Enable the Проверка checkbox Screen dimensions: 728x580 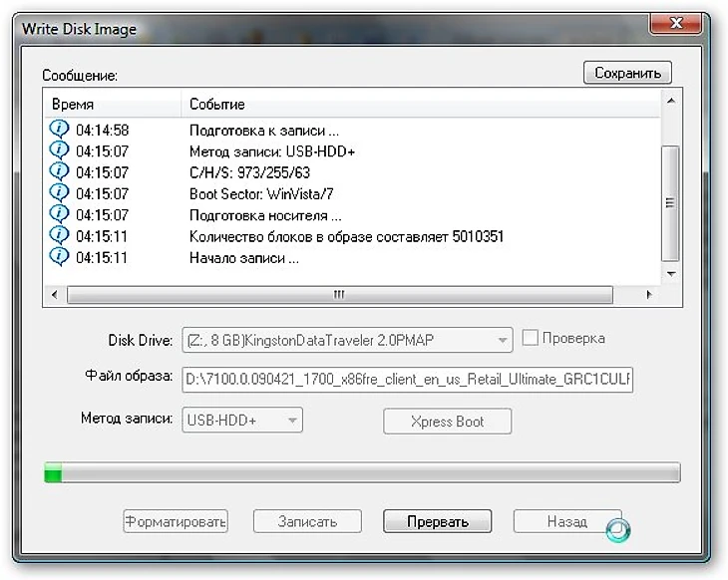click(531, 338)
